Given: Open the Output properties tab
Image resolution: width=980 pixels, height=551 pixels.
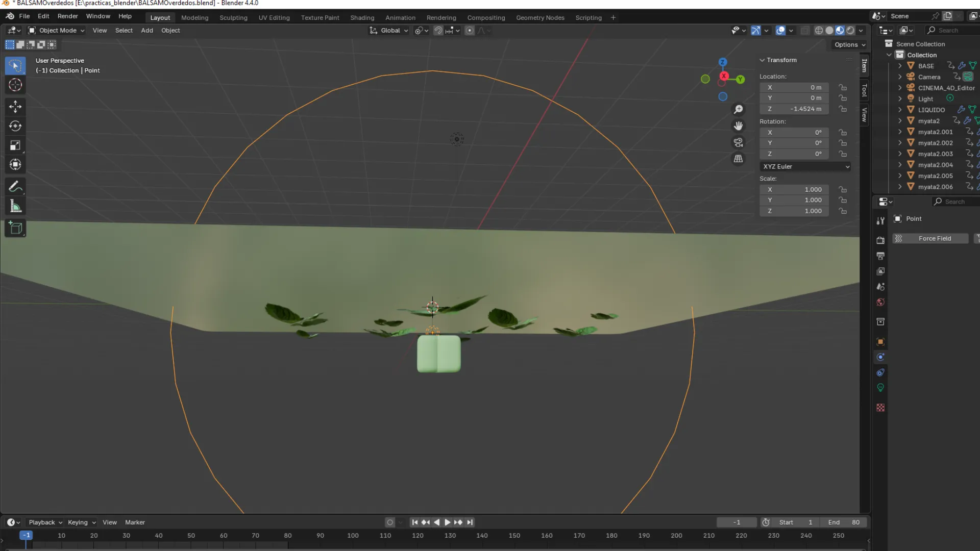Looking at the screenshot, I should (880, 256).
